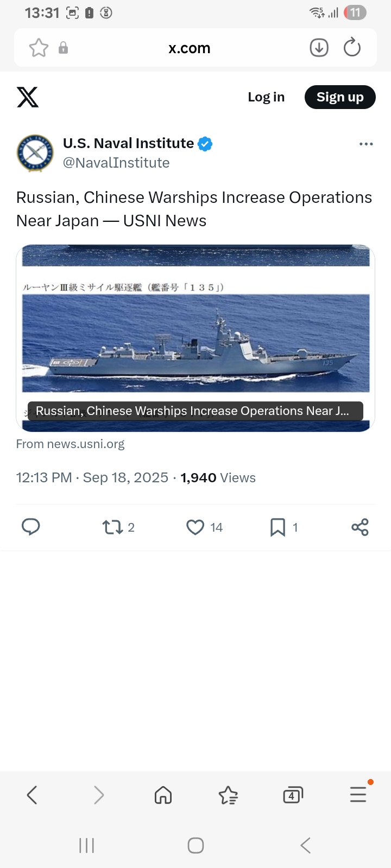Bookmark the tweet with bookmark icon
391x868 pixels.
click(278, 527)
